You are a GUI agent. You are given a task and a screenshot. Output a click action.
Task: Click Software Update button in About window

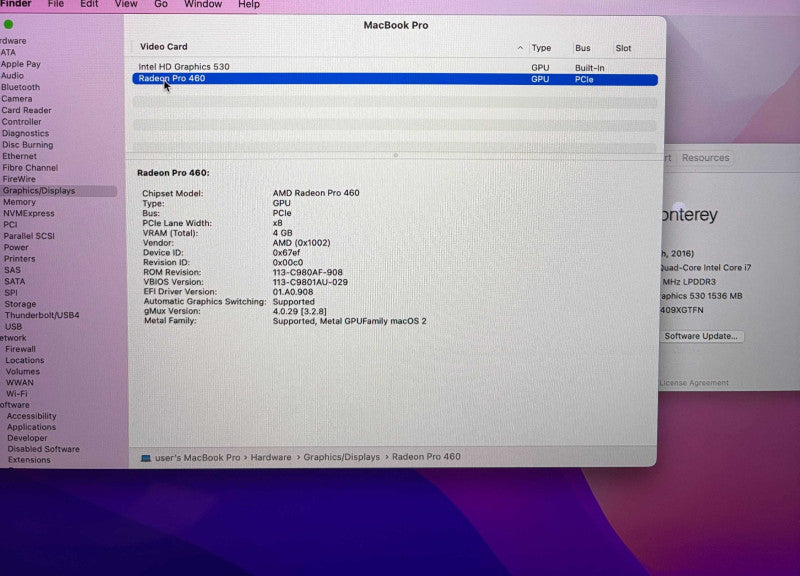point(701,336)
